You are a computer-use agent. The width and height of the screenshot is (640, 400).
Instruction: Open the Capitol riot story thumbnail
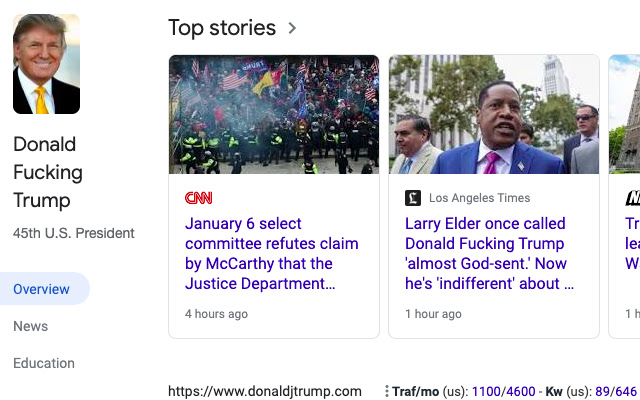[x=274, y=114]
